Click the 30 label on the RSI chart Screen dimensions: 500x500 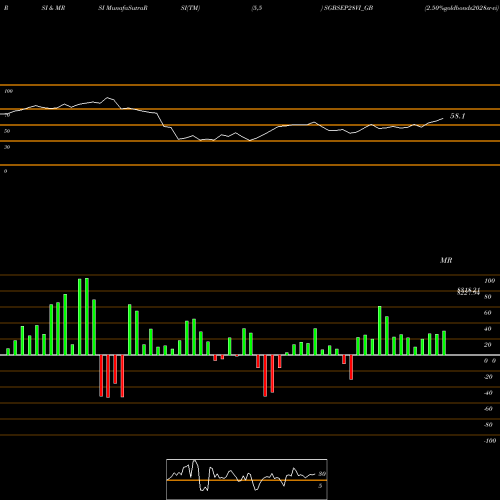pos(7,147)
